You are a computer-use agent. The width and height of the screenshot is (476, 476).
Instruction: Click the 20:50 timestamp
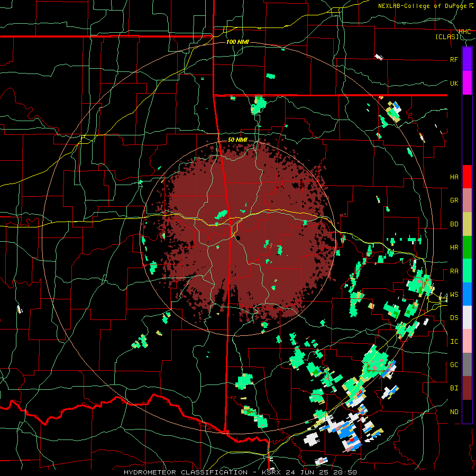346,472
